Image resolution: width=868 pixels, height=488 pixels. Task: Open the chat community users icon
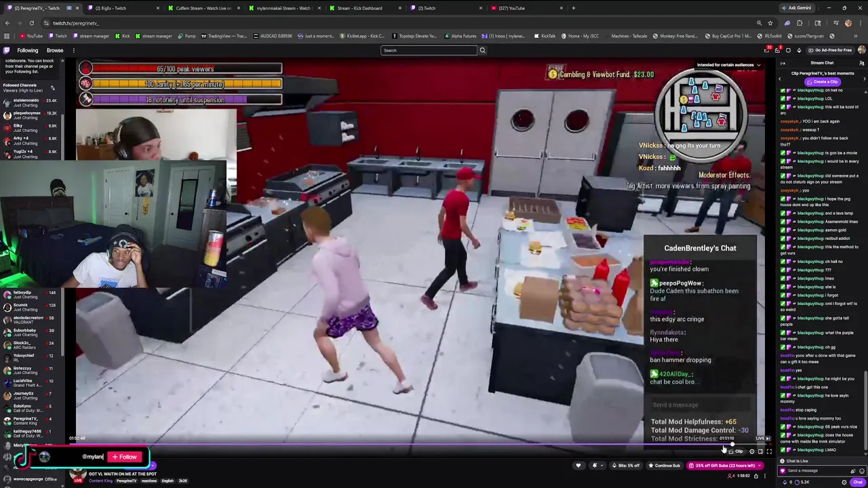click(x=861, y=63)
